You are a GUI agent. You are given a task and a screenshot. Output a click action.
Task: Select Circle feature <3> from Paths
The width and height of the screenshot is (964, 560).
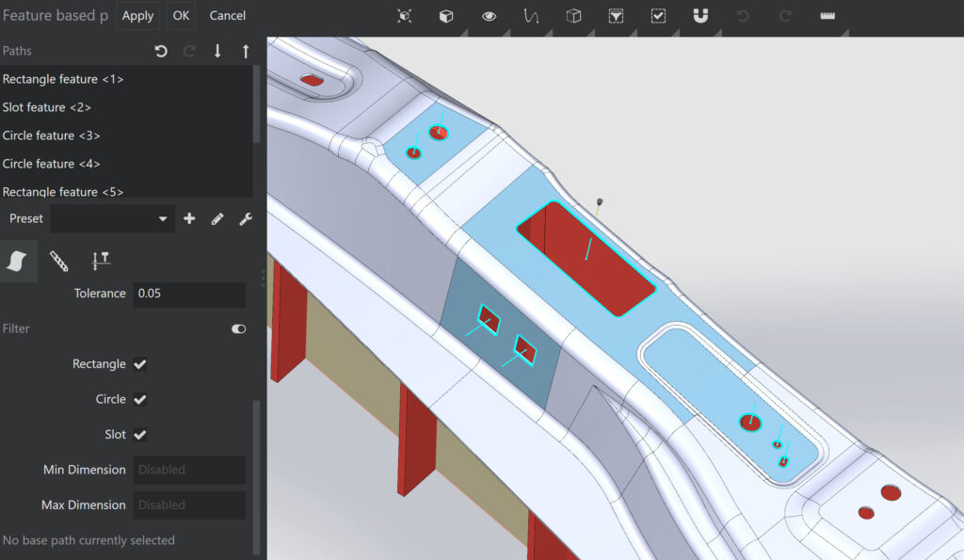52,136
